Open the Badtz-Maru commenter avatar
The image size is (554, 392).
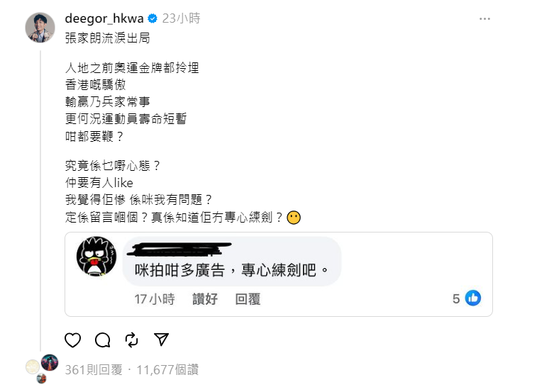coord(96,256)
